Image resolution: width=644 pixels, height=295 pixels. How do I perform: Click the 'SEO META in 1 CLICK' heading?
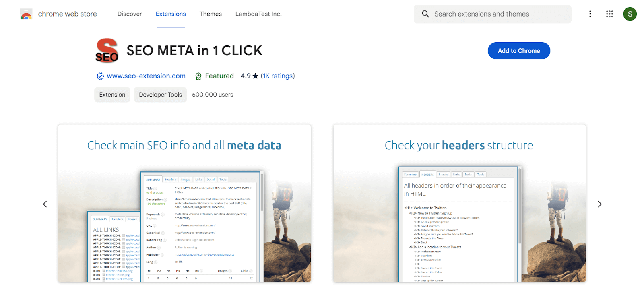[x=194, y=51]
